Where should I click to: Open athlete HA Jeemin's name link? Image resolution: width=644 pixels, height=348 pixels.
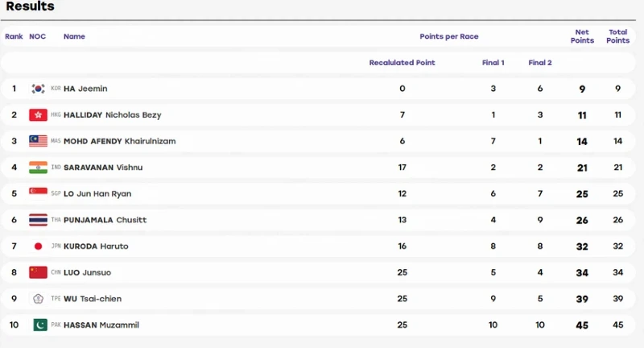85,89
